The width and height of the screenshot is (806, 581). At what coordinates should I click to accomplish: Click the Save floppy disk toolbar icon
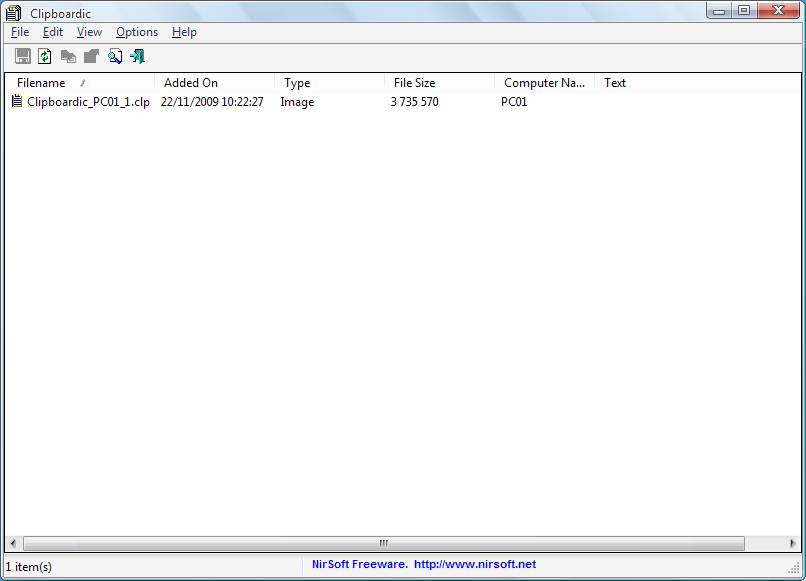coord(23,56)
